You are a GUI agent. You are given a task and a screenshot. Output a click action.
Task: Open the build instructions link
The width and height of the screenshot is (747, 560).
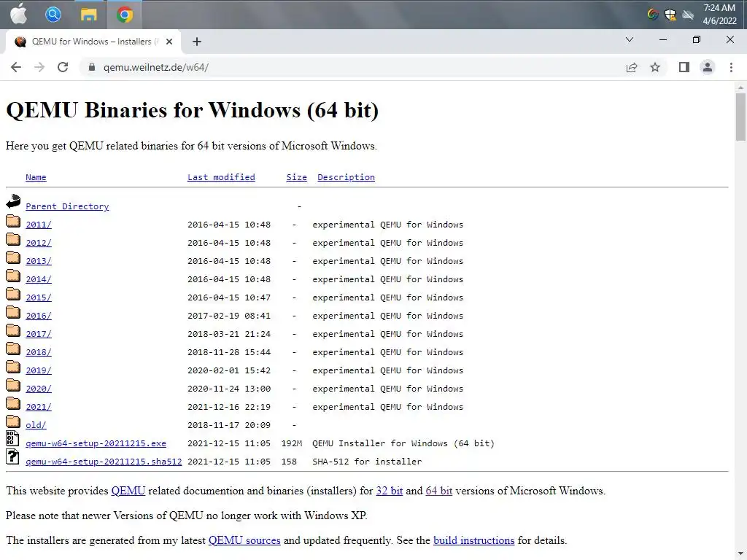473,540
